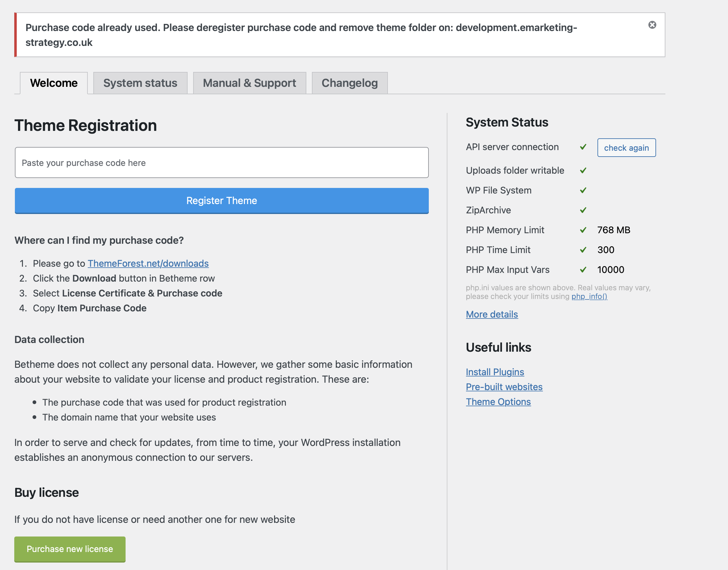The width and height of the screenshot is (728, 570).
Task: Open the ThemeForest.net/downloads link
Action: [x=148, y=263]
